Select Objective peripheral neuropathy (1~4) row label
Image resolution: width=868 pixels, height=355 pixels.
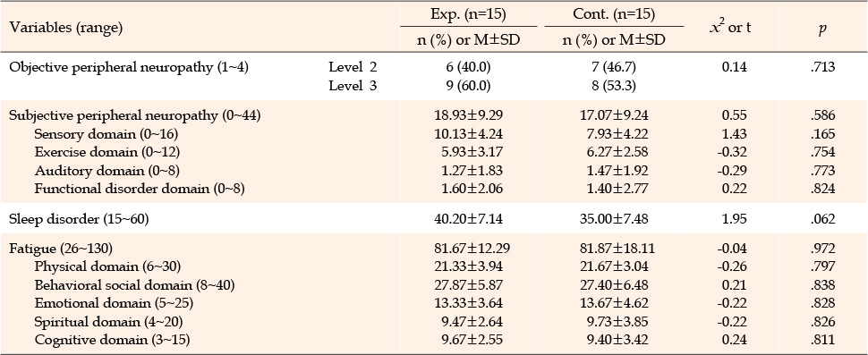[x=130, y=67]
